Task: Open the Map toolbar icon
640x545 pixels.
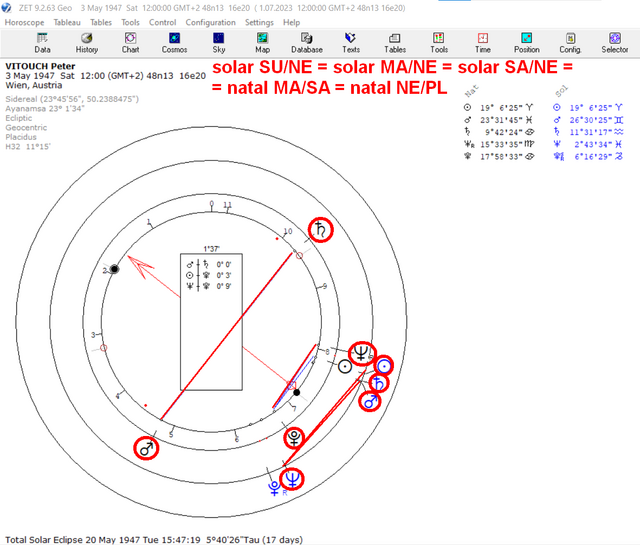Action: [x=262, y=43]
